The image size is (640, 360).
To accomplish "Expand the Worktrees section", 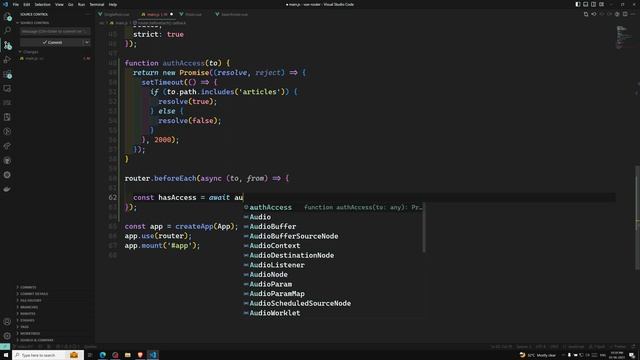I will coord(30,333).
